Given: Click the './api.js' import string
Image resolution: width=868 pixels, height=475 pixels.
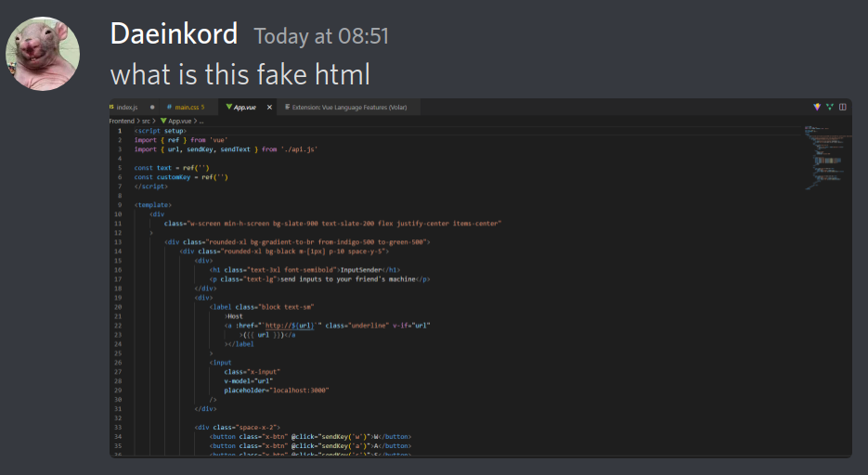Looking at the screenshot, I should [x=300, y=149].
